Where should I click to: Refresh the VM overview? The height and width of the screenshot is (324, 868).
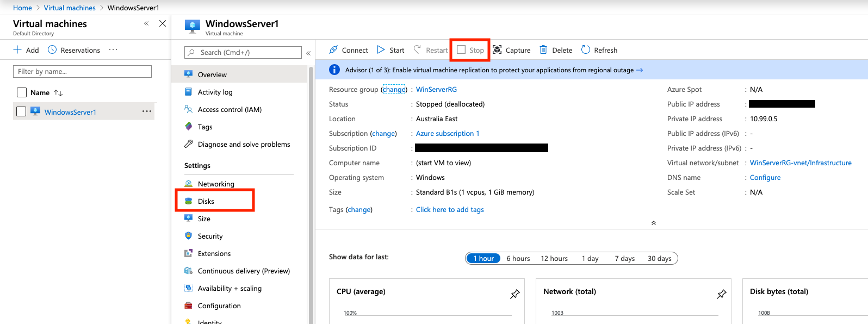[586, 50]
